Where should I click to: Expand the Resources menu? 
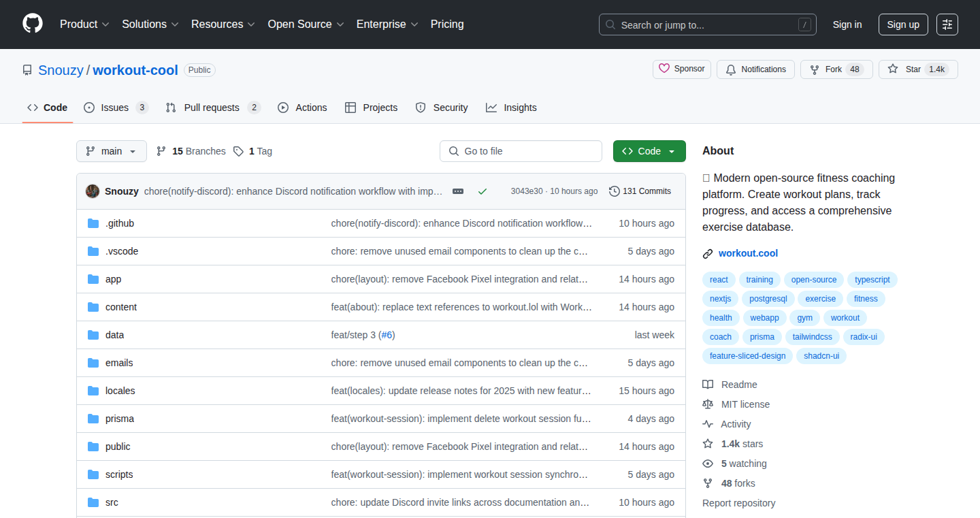click(x=223, y=25)
